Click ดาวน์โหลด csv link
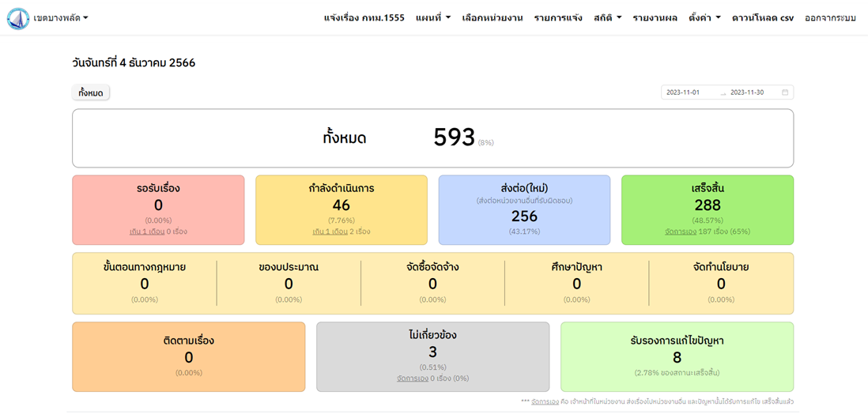 point(762,17)
